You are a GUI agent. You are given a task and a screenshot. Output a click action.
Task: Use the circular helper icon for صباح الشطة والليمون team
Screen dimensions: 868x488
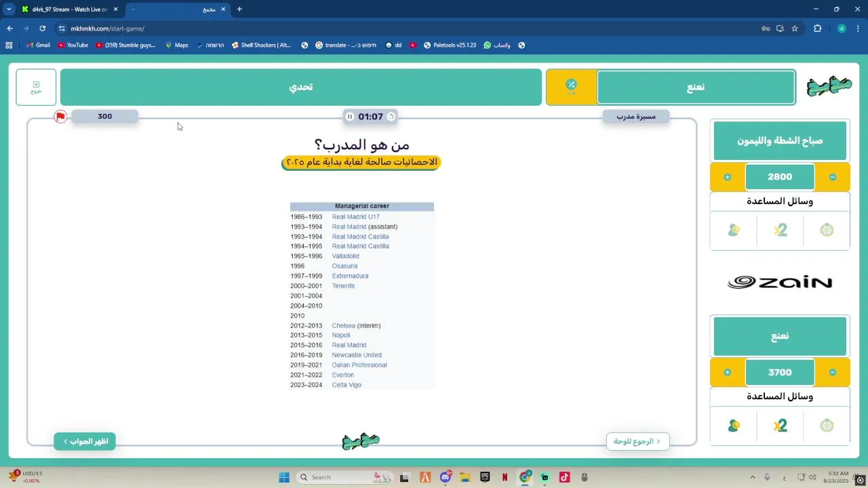[827, 230]
